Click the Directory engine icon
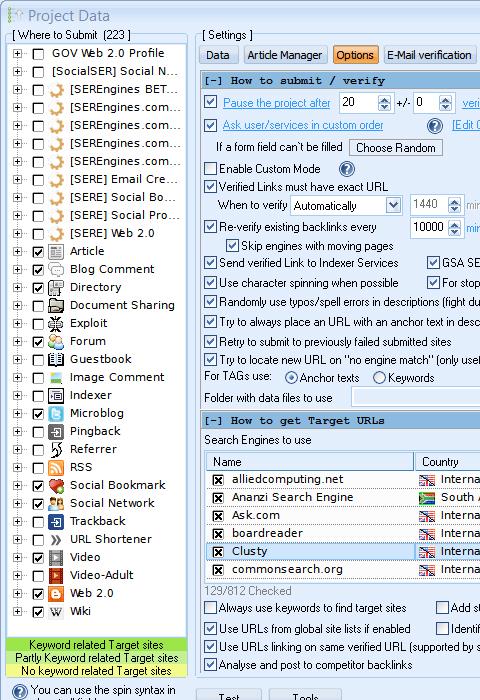 [56, 288]
